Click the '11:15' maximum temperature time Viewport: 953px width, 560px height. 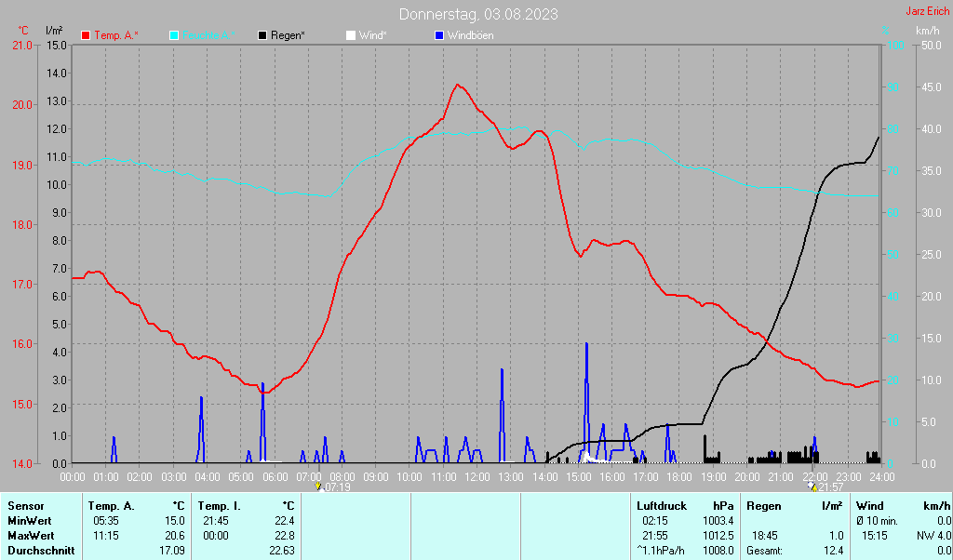(x=106, y=537)
